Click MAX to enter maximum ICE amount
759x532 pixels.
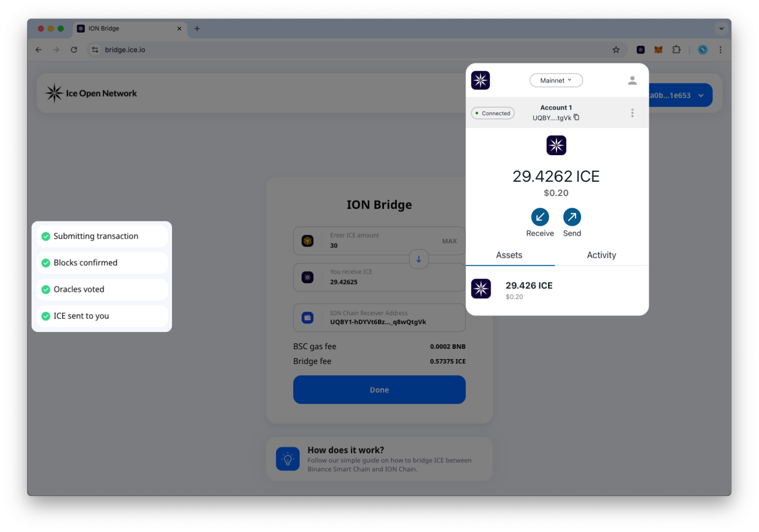(x=449, y=241)
